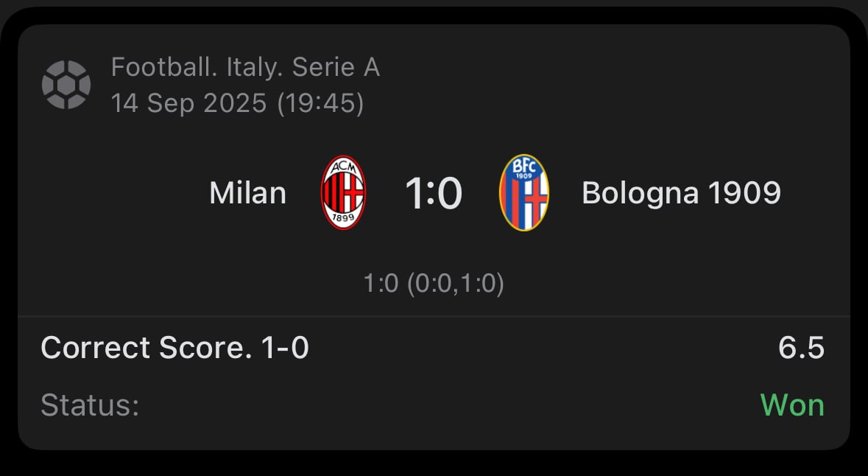Select the "Football." sport label
Viewport: 868px width, 476px height.
point(155,68)
